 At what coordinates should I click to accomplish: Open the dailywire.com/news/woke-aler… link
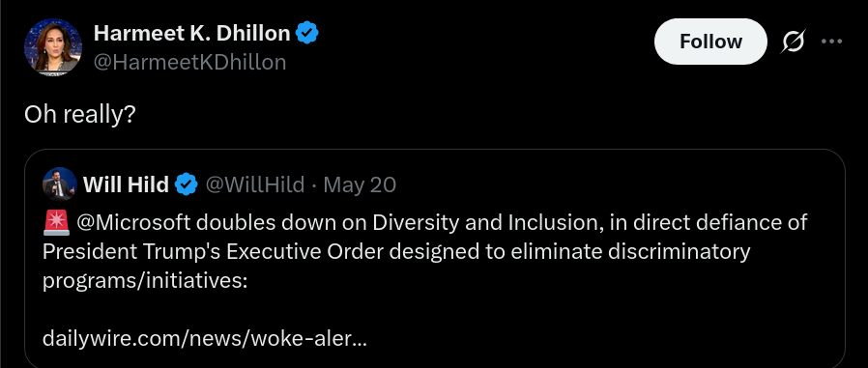(204, 338)
